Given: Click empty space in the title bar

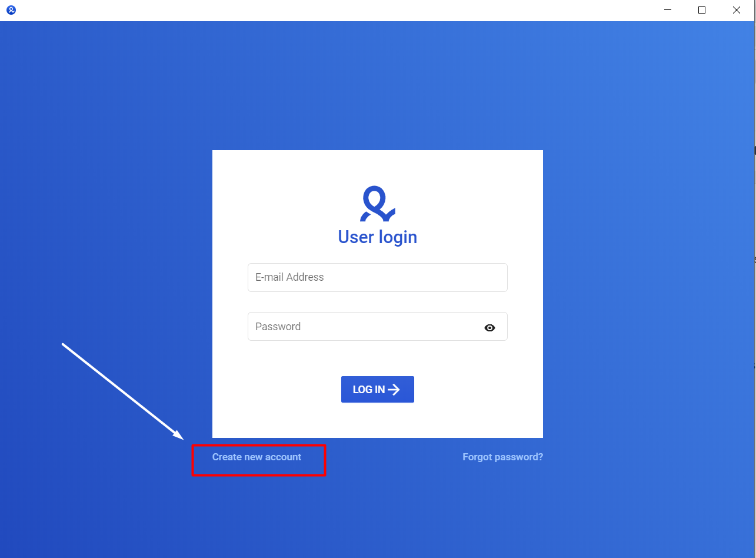Looking at the screenshot, I should [x=329, y=10].
